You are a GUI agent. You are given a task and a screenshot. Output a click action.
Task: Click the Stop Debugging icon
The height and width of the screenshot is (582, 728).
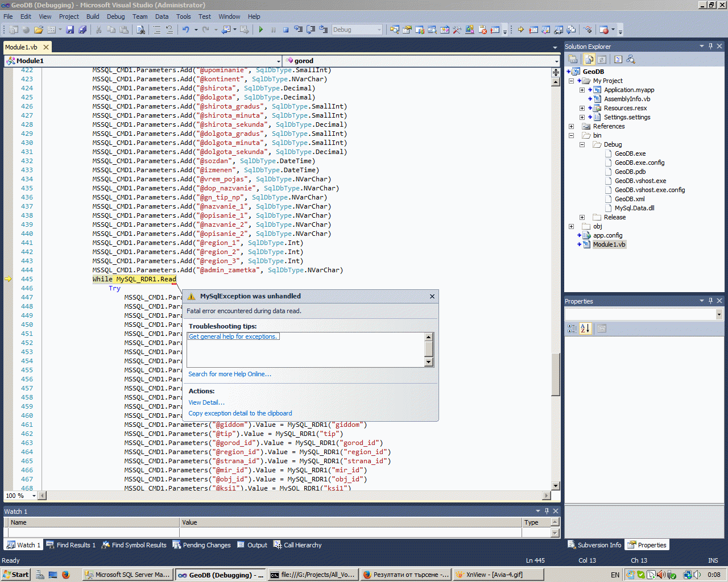286,30
